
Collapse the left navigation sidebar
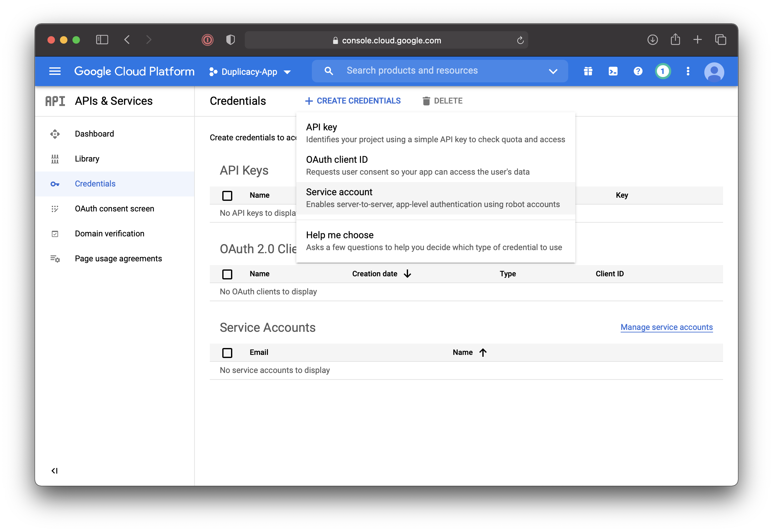tap(54, 470)
